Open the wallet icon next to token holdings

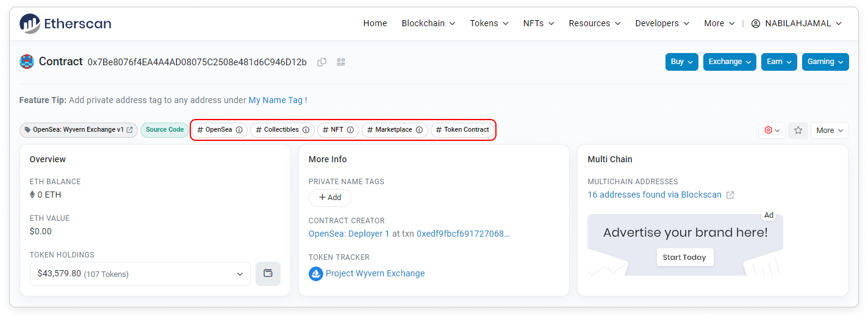(x=268, y=274)
